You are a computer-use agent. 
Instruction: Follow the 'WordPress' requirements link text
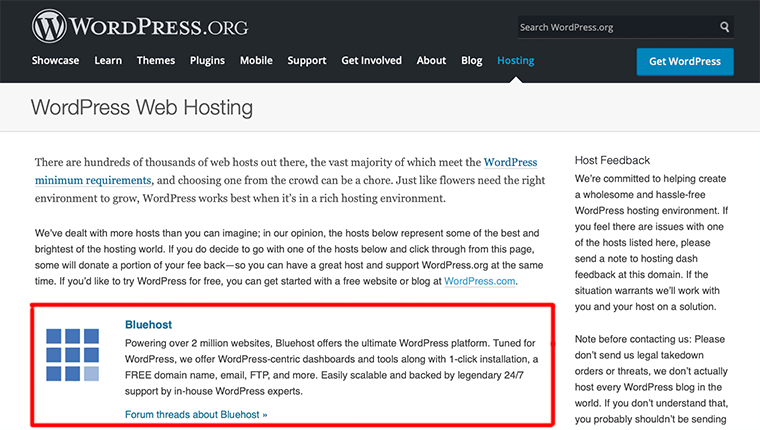coord(510,162)
